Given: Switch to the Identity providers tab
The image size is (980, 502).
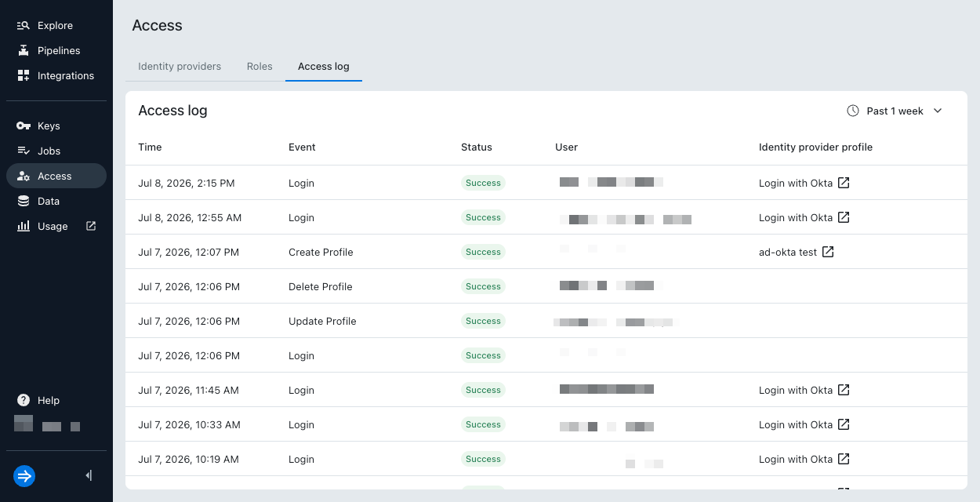Looking at the screenshot, I should [180, 66].
